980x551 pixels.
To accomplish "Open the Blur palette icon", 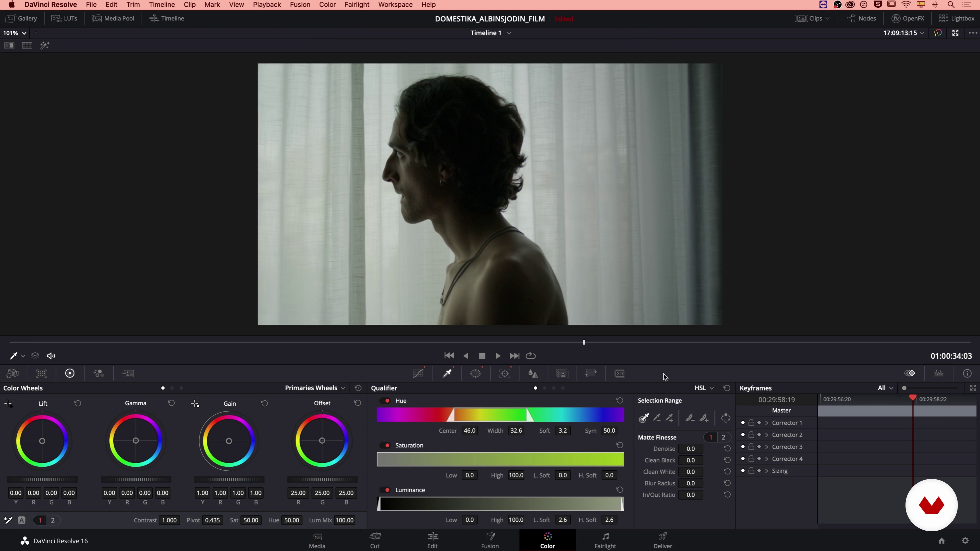I will point(533,373).
